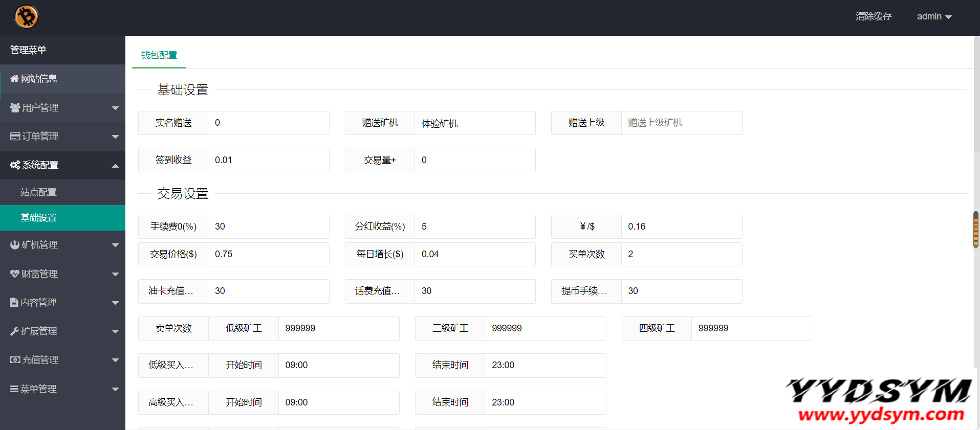The width and height of the screenshot is (980, 430).
Task: Click the 赠送上级矿机 input field
Action: 681,123
